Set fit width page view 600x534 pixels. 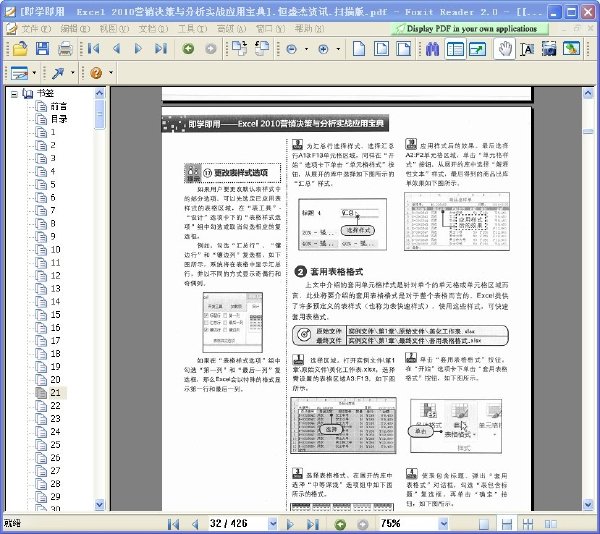(403, 49)
